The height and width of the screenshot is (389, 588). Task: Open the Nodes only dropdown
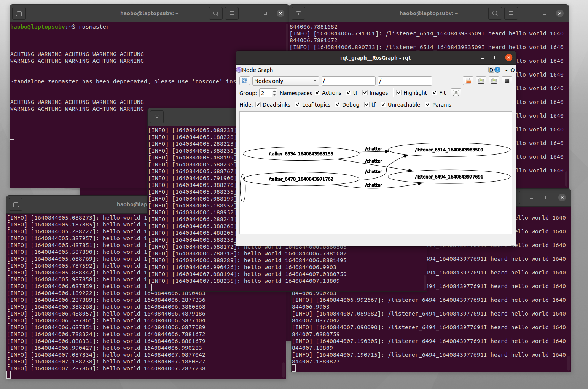click(x=285, y=81)
